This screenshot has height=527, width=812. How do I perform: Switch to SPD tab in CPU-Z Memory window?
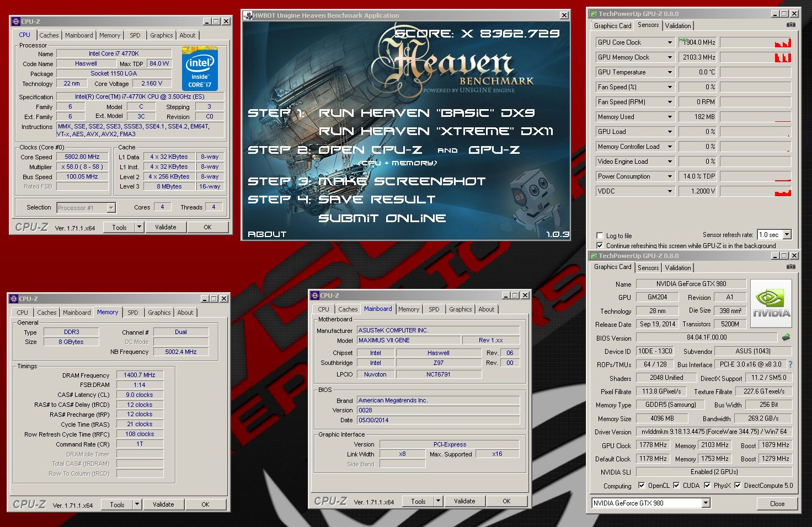tap(133, 313)
